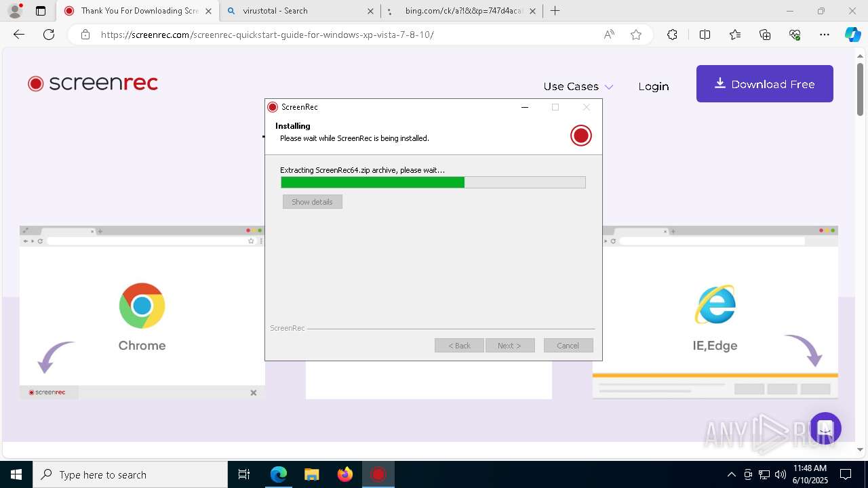Close the virustotal - Search tab
Viewport: 868px width, 488px height.
pyautogui.click(x=370, y=11)
